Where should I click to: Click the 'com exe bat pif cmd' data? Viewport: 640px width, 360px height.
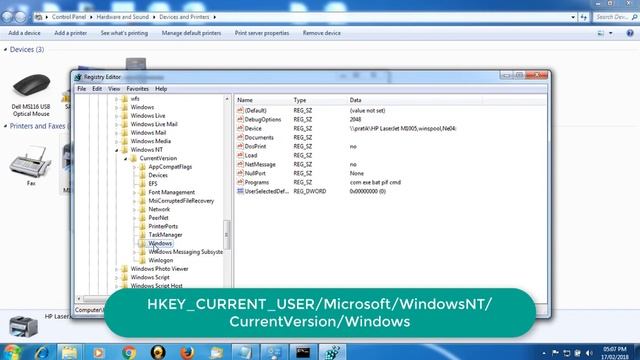click(375, 182)
